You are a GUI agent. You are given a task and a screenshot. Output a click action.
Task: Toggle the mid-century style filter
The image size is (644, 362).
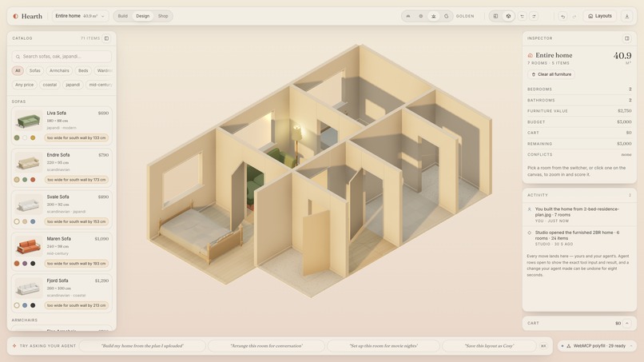tap(99, 85)
